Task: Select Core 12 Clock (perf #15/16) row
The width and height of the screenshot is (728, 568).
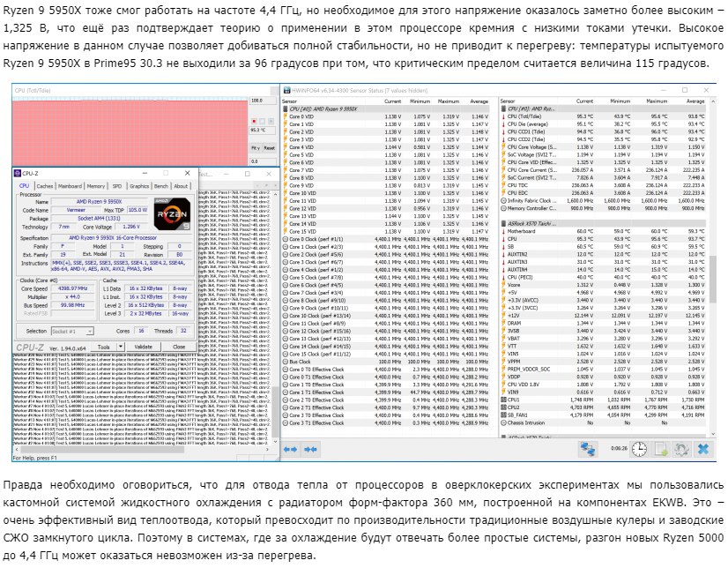Action: (386, 331)
